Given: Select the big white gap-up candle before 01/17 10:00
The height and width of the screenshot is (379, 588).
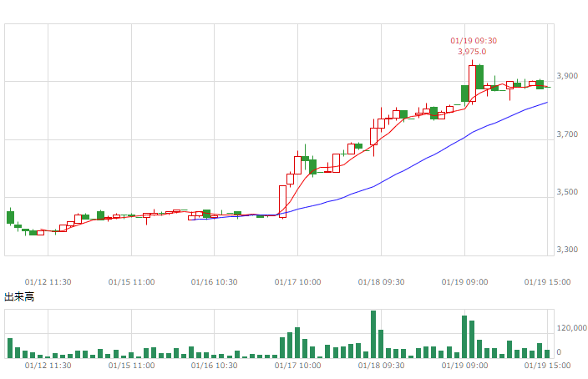Looking at the screenshot, I should 283,201.
